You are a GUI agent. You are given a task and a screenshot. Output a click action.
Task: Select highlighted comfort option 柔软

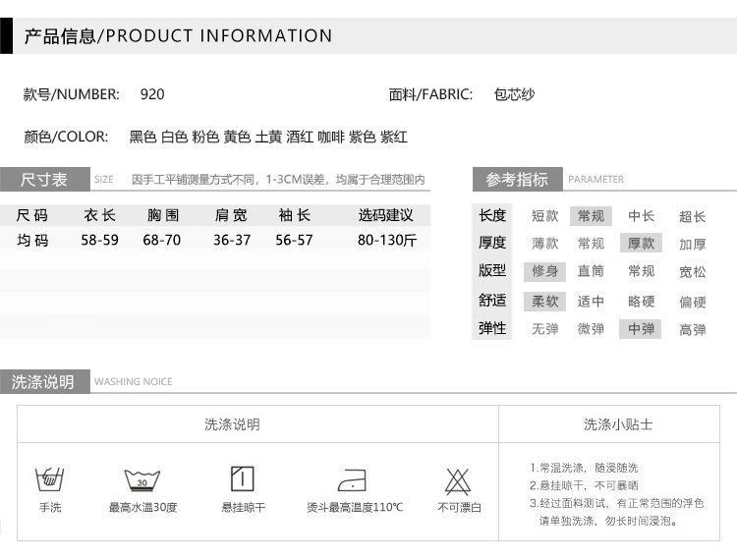[544, 302]
